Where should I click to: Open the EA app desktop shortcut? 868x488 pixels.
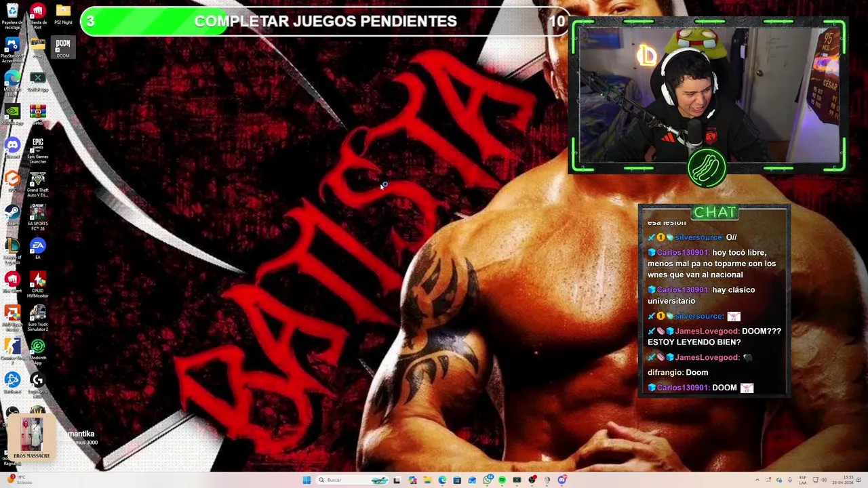37,248
